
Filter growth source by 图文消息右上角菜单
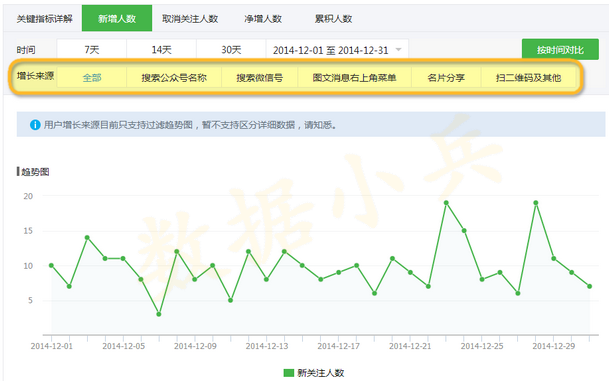point(354,78)
